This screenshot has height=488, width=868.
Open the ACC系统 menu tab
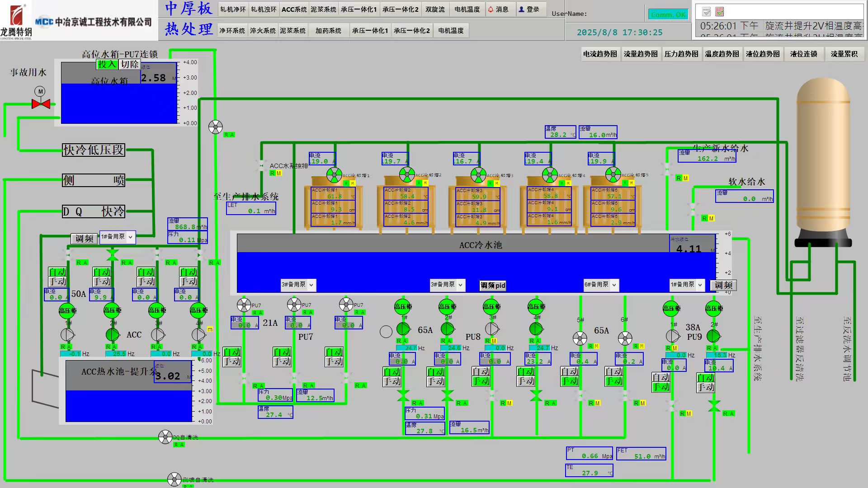click(x=294, y=9)
